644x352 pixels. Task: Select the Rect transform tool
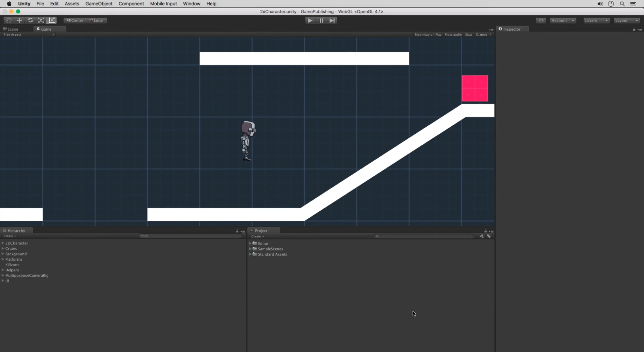52,20
